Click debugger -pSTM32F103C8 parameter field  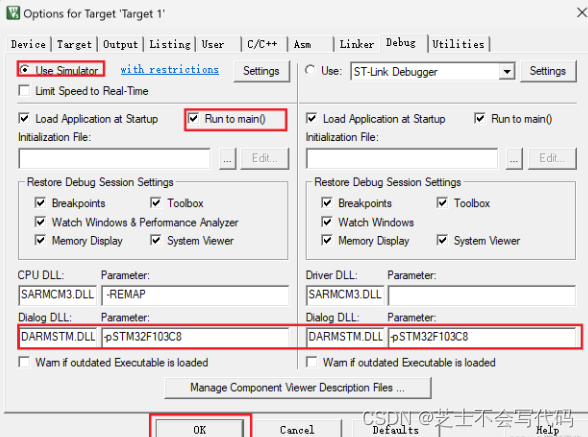point(482,337)
